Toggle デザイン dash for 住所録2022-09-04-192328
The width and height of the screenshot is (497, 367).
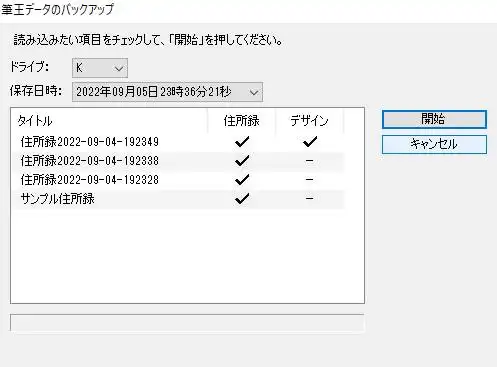tap(310, 180)
